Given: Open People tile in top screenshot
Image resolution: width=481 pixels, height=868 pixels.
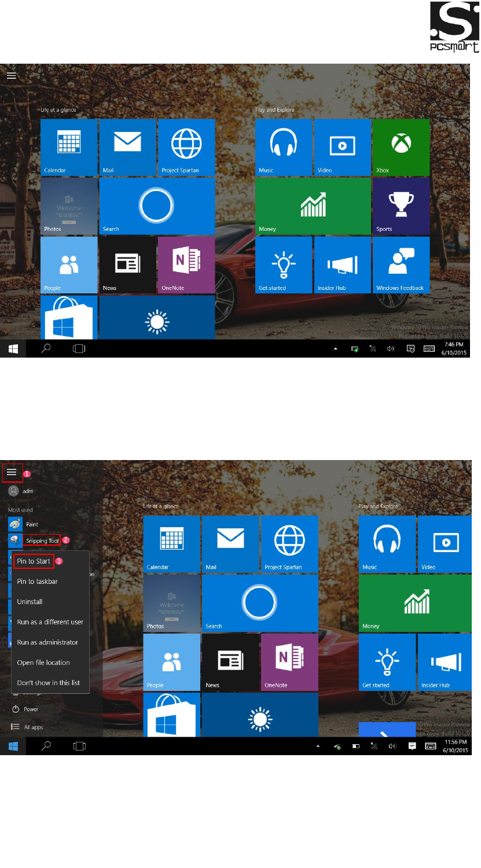Looking at the screenshot, I should [69, 264].
